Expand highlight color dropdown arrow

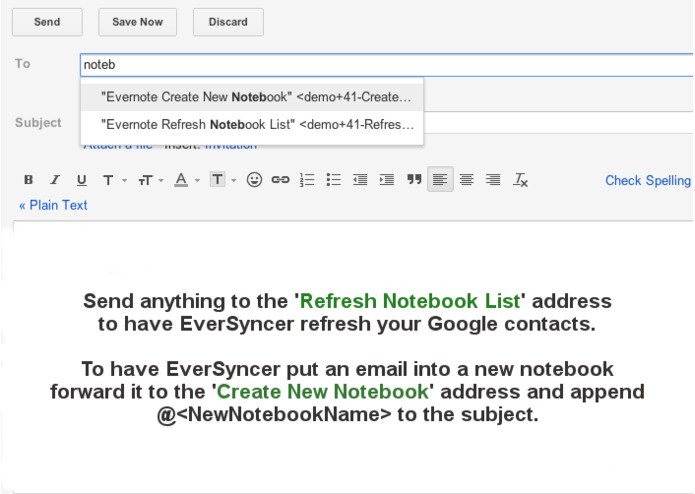(x=234, y=180)
